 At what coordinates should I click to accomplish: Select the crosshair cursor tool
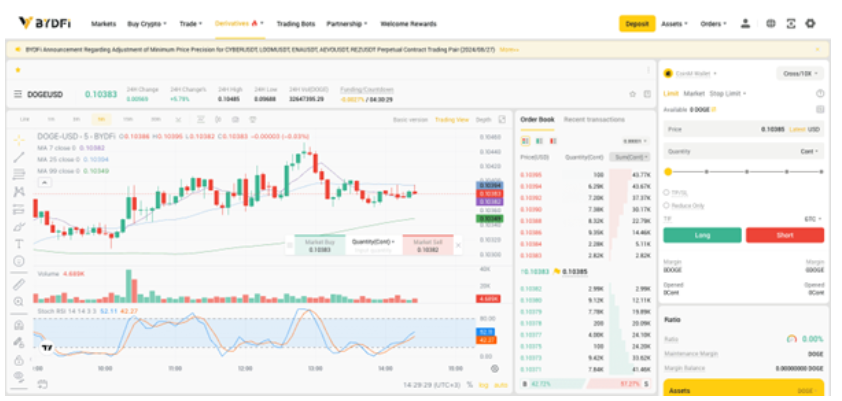19,140
